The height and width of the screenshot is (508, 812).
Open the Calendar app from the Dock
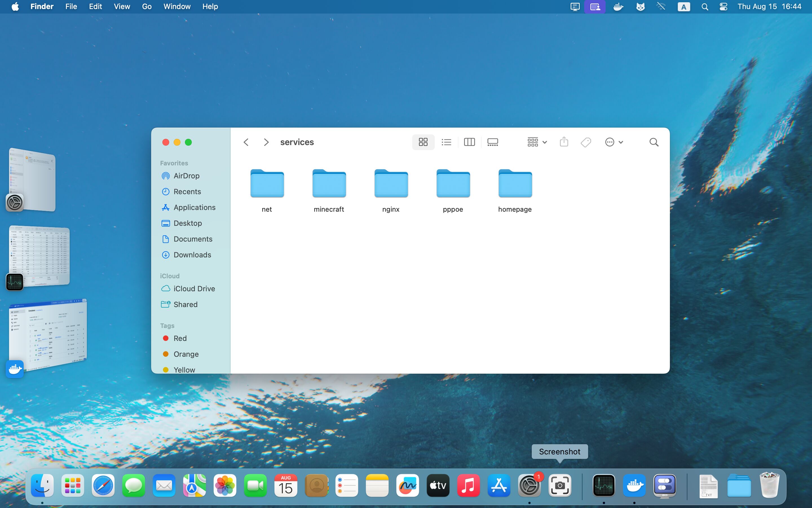(x=286, y=485)
